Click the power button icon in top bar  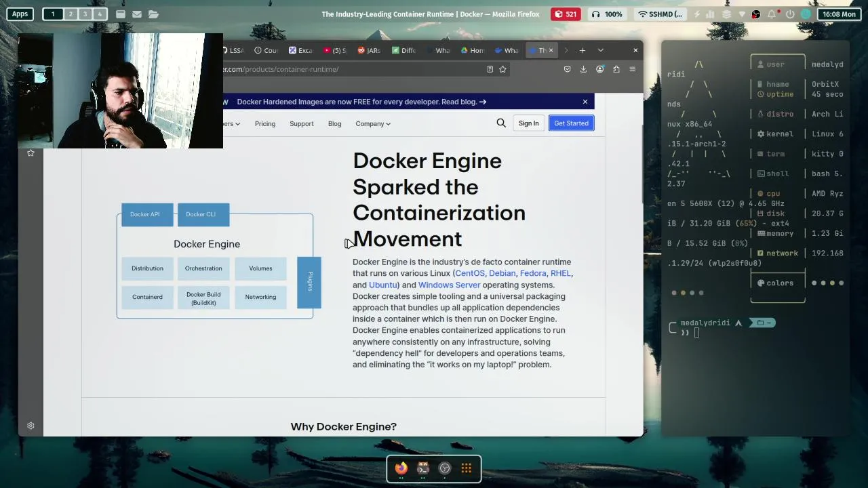tap(790, 14)
